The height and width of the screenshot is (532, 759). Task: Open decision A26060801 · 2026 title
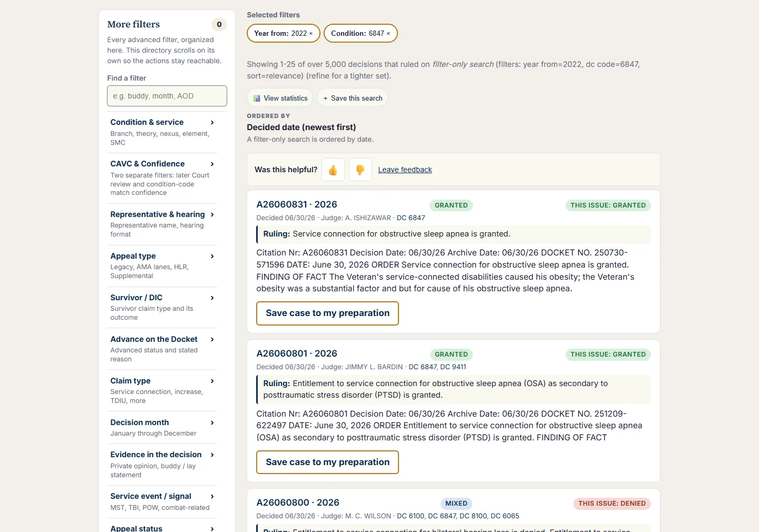297,353
